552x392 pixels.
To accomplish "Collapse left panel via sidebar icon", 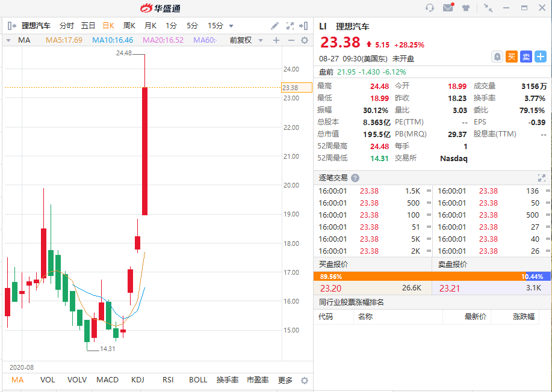I will (11, 26).
